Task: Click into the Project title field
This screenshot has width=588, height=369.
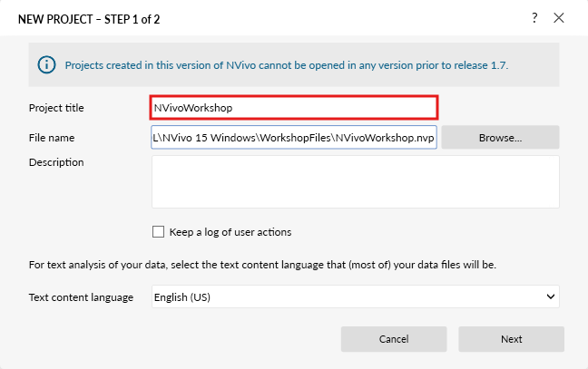Action: [x=294, y=108]
